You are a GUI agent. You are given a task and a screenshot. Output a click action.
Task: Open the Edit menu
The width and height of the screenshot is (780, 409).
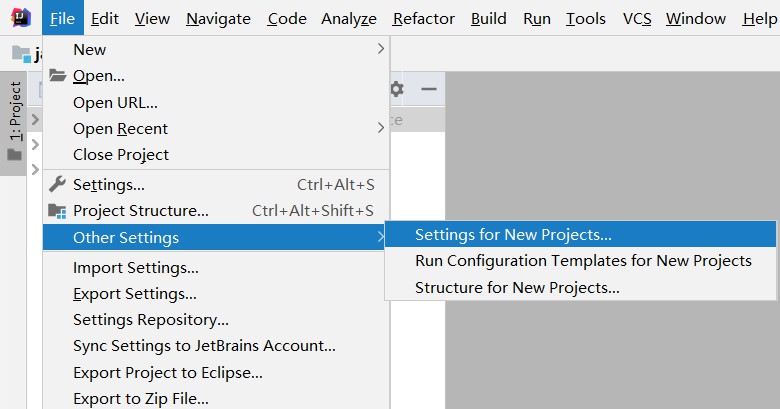point(104,18)
